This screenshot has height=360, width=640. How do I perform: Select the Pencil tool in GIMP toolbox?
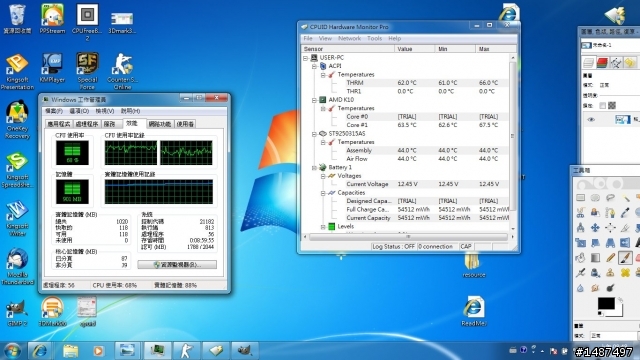610,258
